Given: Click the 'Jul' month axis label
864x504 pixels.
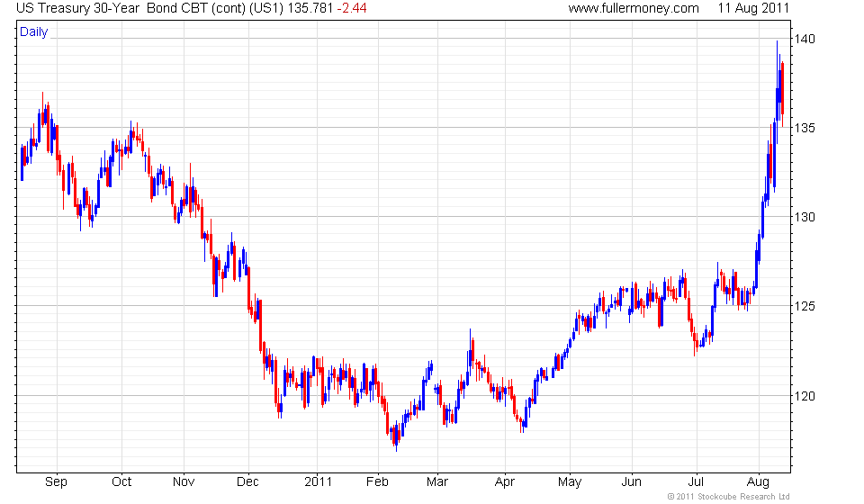Looking at the screenshot, I should (x=696, y=482).
